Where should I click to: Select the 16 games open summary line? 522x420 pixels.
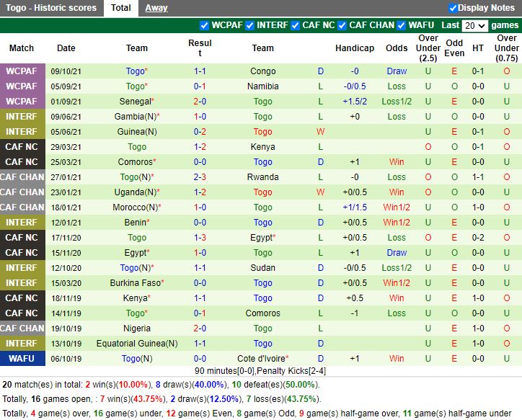point(162,399)
